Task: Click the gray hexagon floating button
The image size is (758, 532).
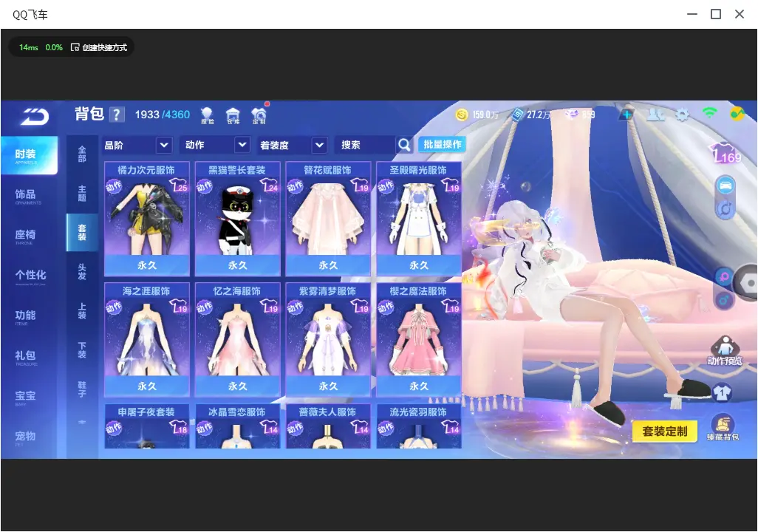Action: [x=747, y=284]
